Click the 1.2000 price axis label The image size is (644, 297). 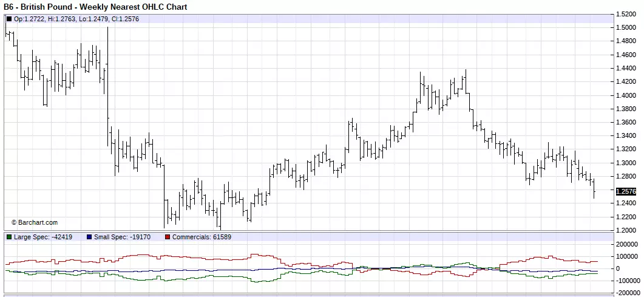point(626,230)
